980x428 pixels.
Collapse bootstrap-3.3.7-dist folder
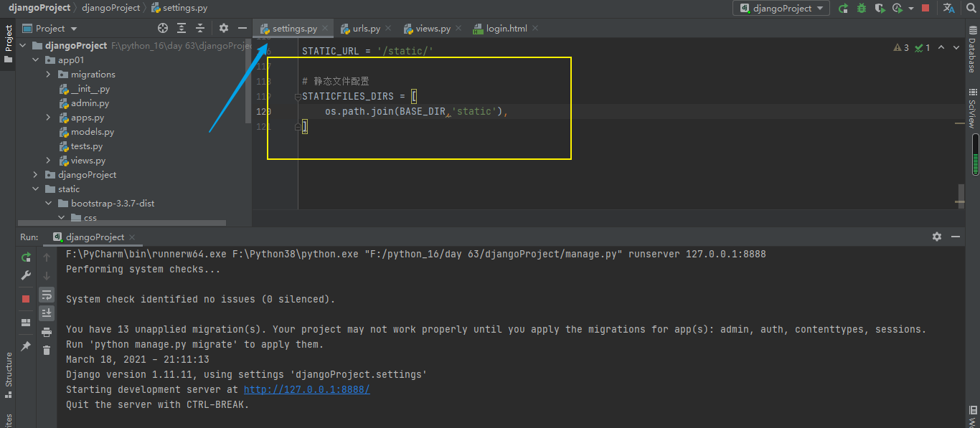click(x=49, y=203)
